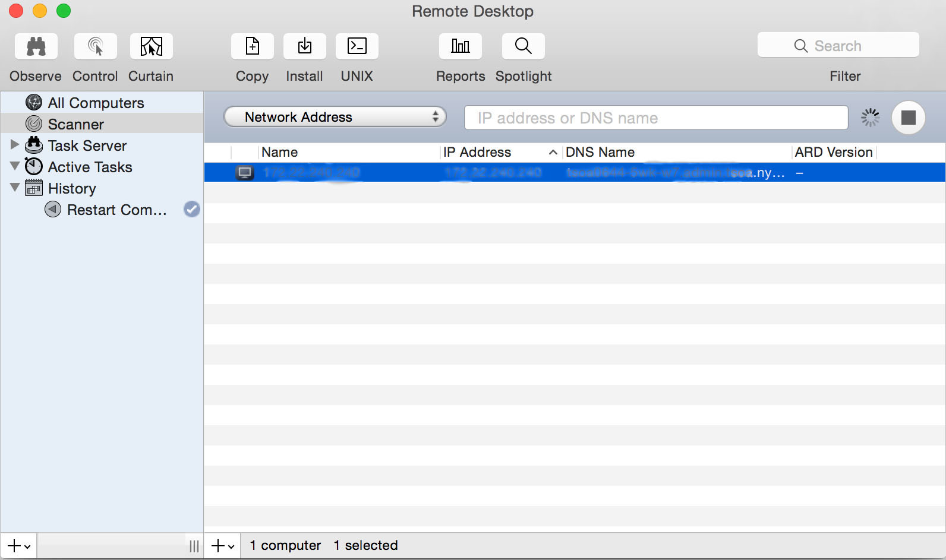Open the Reports chart icon

click(x=460, y=46)
